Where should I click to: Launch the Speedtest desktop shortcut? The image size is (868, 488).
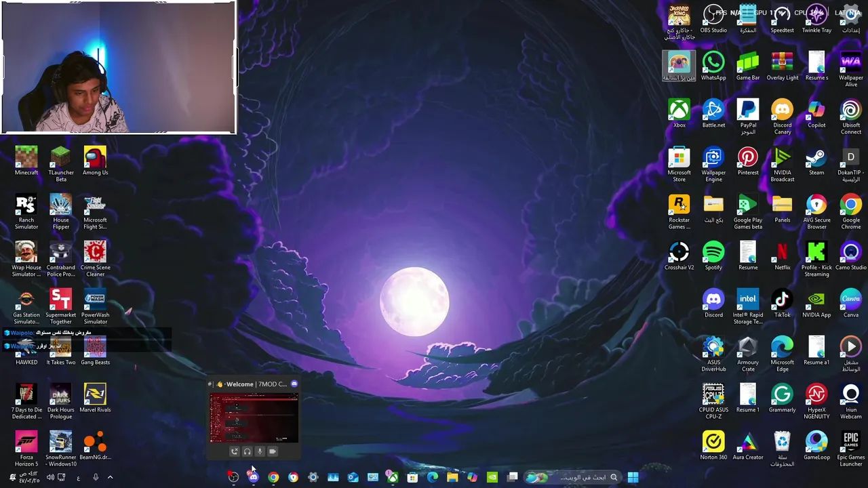coord(782,18)
